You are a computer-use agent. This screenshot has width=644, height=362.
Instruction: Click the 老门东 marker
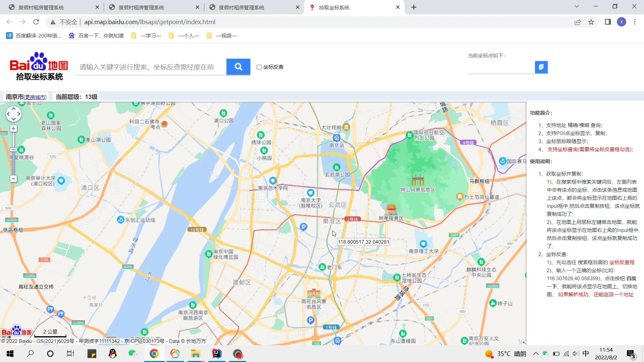click(x=322, y=267)
